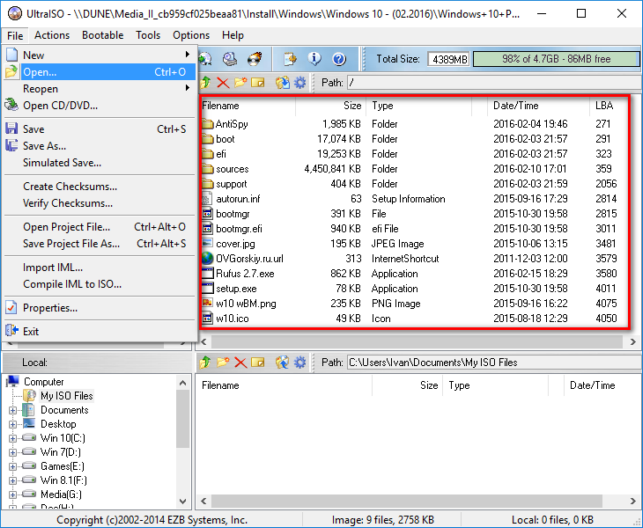Open the Reopen submenu arrow

coord(187,88)
